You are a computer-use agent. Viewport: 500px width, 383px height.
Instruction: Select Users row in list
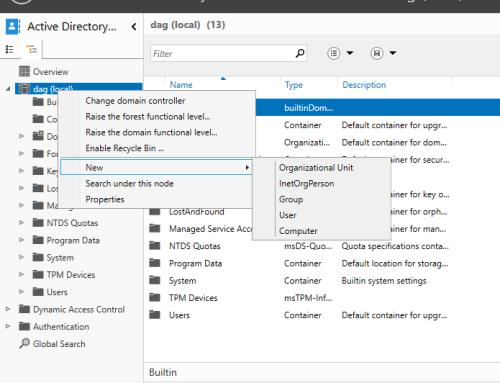coord(322,315)
